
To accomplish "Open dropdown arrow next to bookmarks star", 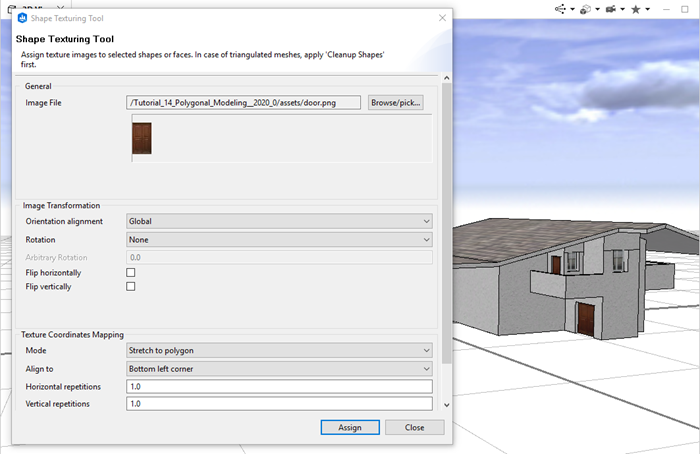I will click(x=648, y=10).
